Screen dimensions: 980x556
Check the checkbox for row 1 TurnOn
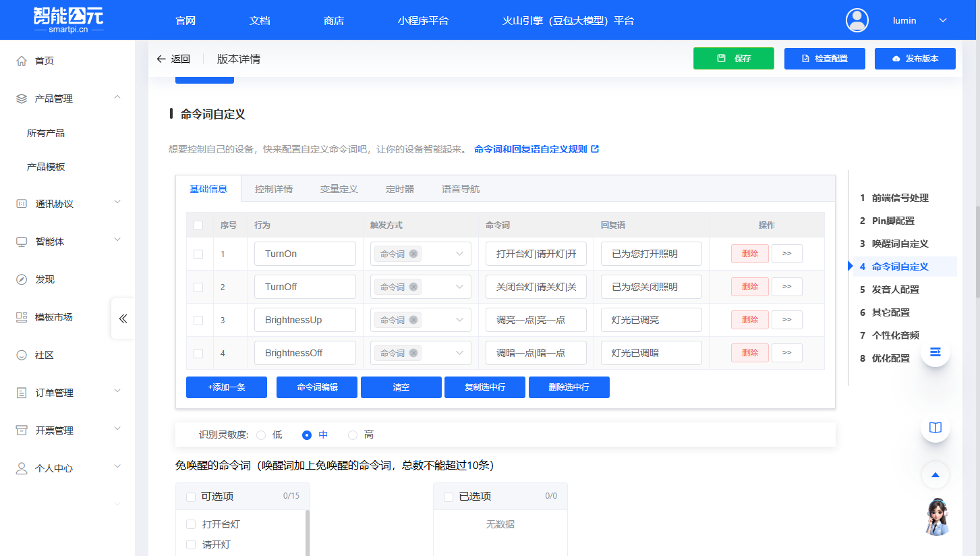[x=200, y=253]
